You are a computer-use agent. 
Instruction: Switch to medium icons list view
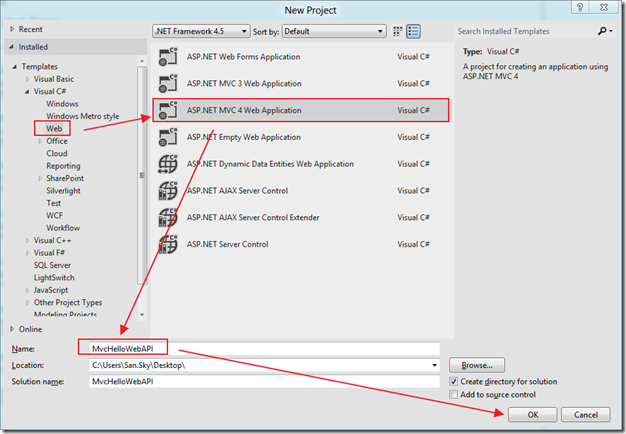pyautogui.click(x=413, y=31)
